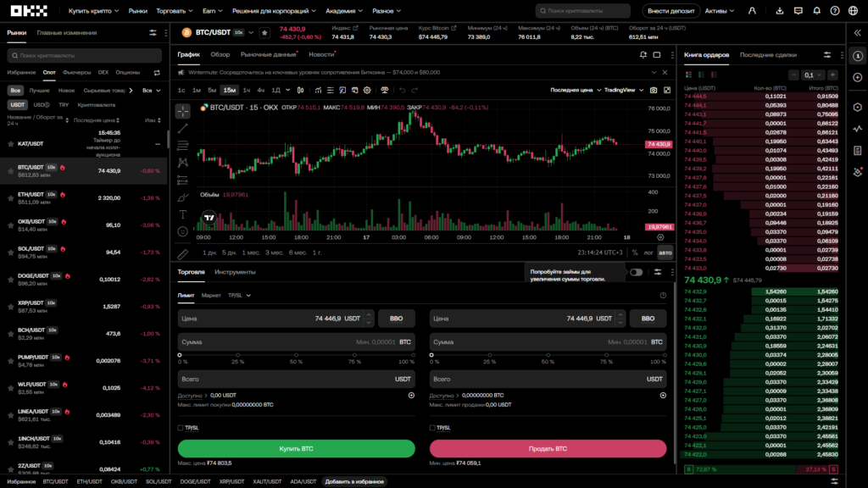Open the downloads icon in top bar

[780, 10]
